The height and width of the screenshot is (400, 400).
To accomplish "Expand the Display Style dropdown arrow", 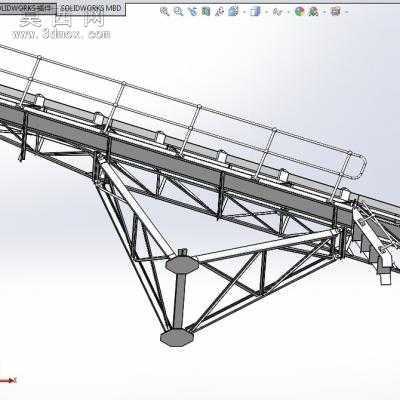I will click(x=266, y=12).
